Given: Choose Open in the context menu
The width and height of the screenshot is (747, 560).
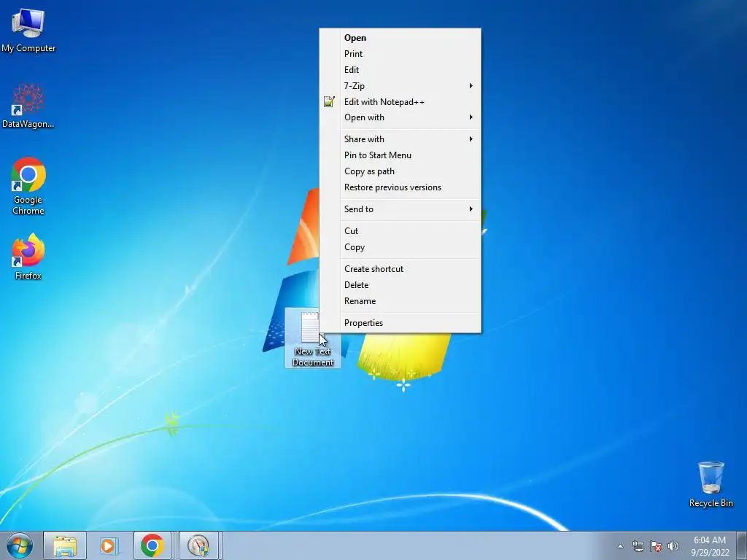Looking at the screenshot, I should [x=400, y=38].
